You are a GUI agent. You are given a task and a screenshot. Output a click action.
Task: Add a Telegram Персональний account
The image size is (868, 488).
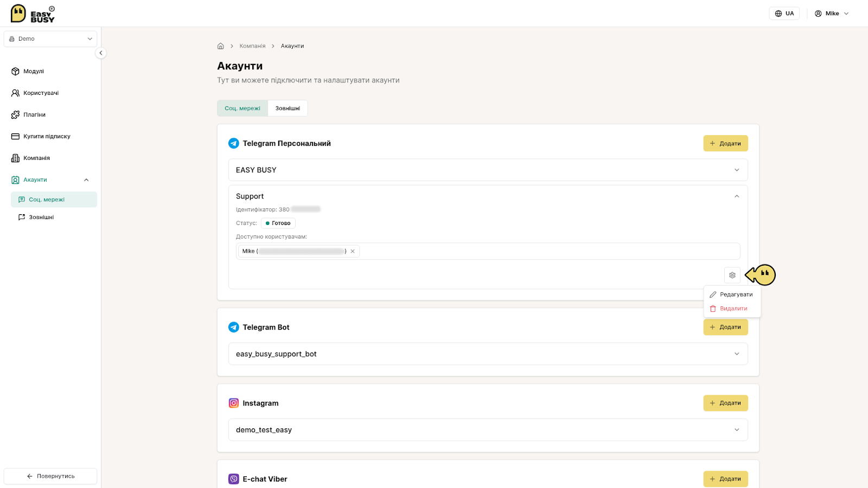point(726,143)
